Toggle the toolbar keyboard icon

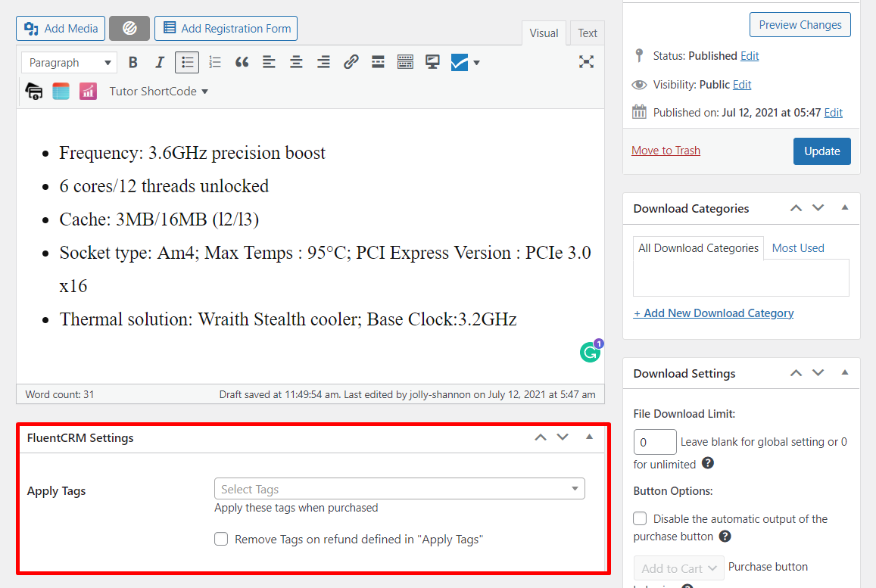(405, 63)
